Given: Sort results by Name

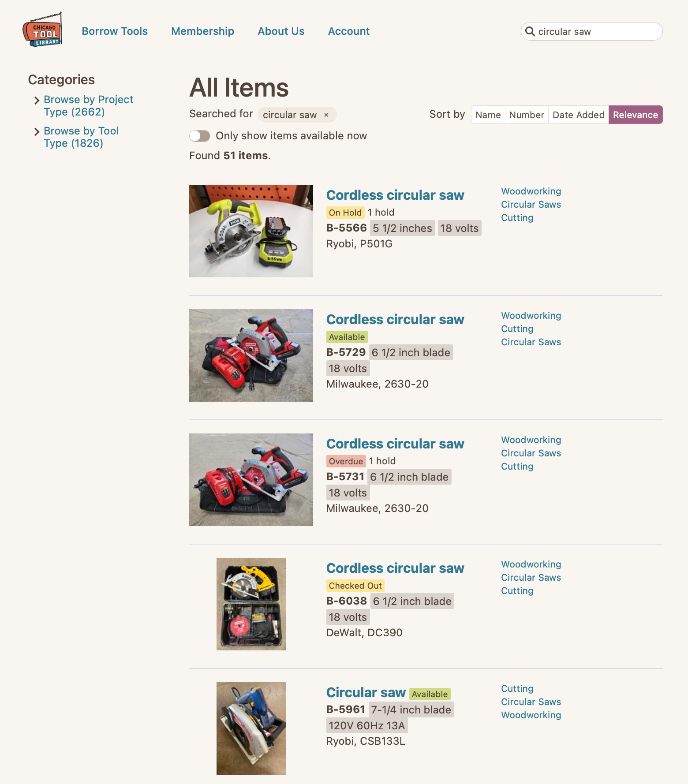Looking at the screenshot, I should pos(488,115).
